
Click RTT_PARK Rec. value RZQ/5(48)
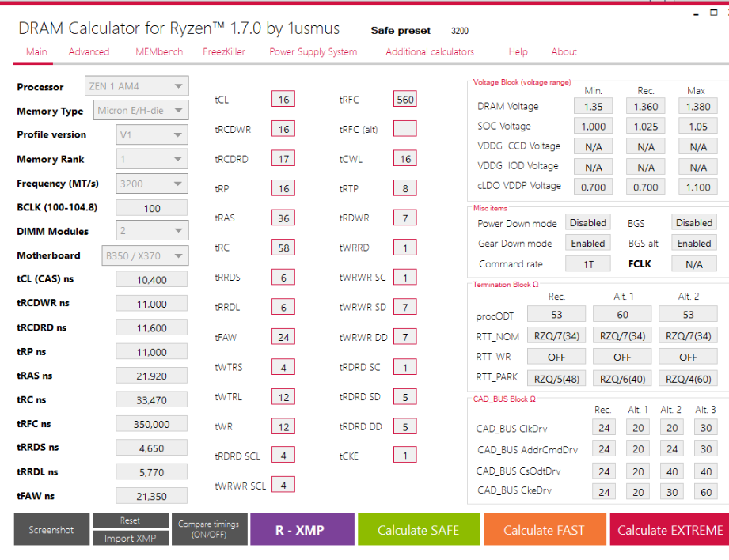[x=556, y=378]
